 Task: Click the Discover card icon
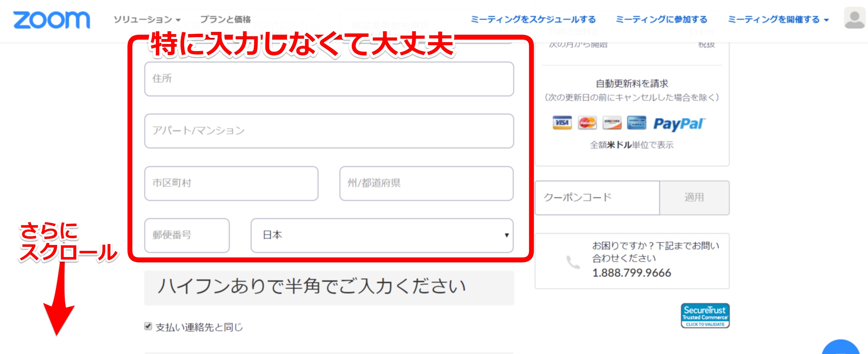coord(612,123)
